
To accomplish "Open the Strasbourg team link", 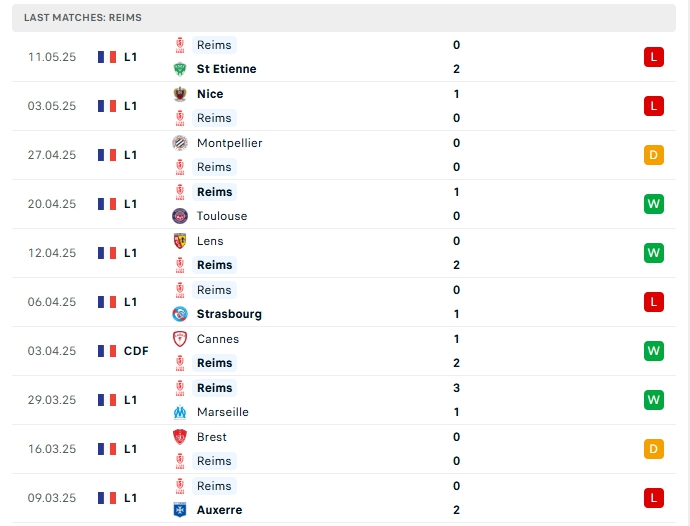I will point(229,314).
